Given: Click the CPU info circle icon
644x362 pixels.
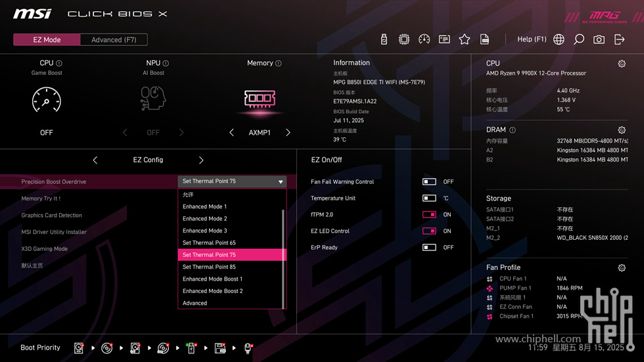Looking at the screenshot, I should tap(59, 63).
